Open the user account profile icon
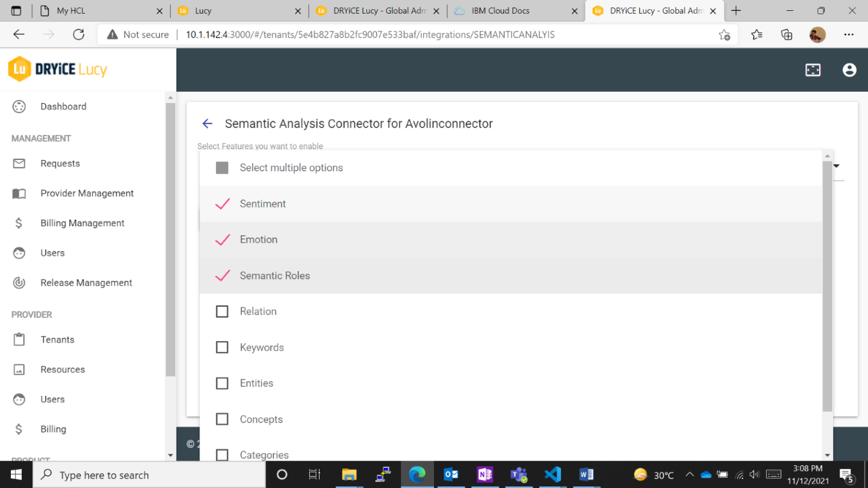 pos(849,69)
